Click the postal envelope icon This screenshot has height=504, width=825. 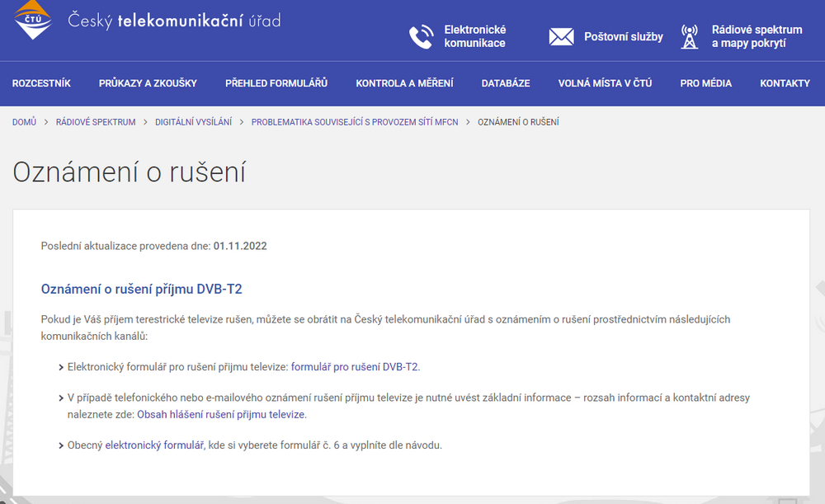coord(561,36)
